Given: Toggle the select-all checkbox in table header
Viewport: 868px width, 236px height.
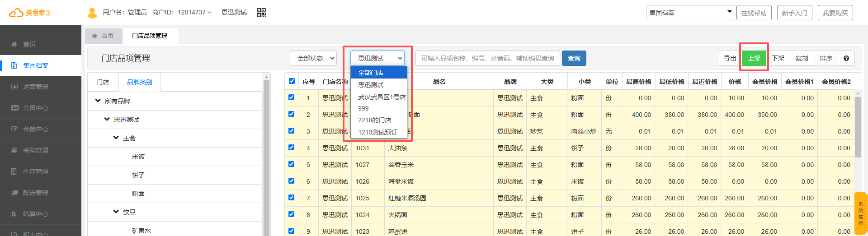Looking at the screenshot, I should pyautogui.click(x=292, y=81).
